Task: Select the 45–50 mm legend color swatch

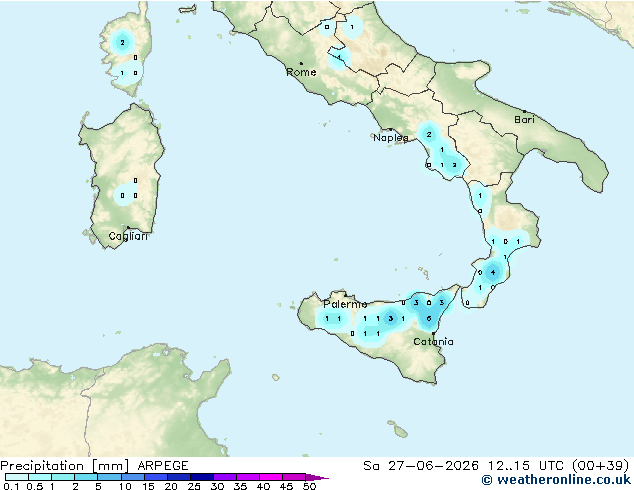Action: click(294, 477)
